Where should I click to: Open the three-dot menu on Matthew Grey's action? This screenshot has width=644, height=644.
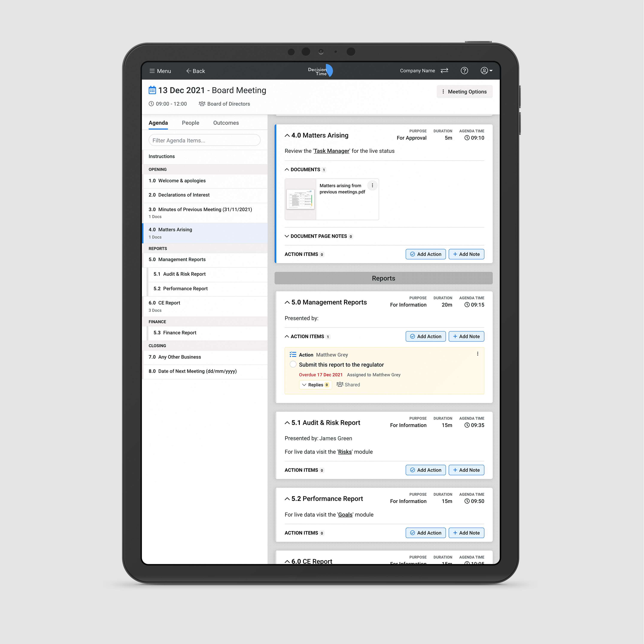click(477, 354)
